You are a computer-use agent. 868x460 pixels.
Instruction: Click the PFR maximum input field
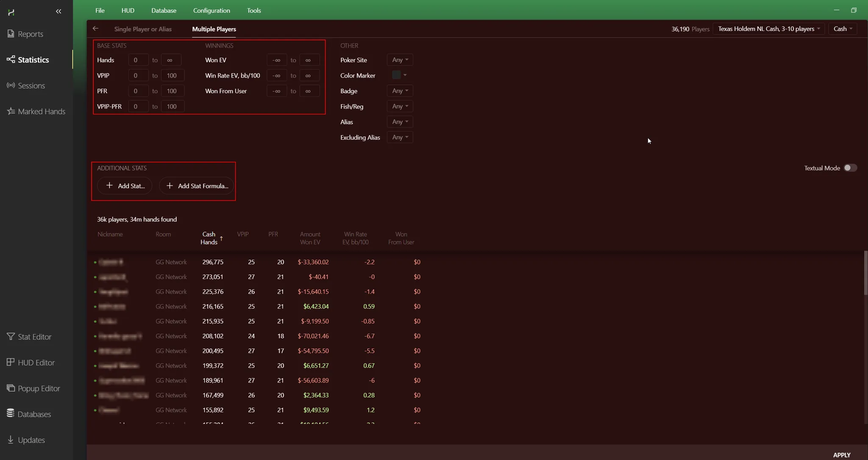click(x=172, y=91)
